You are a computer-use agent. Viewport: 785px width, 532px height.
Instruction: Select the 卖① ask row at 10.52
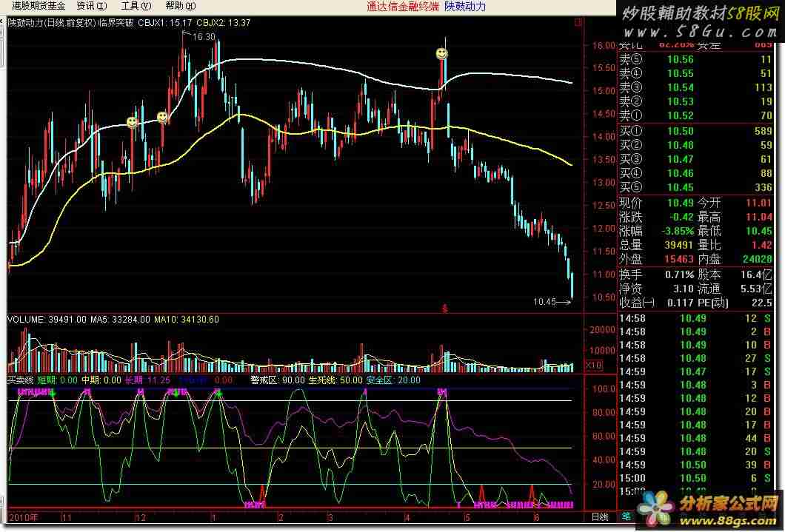click(x=696, y=115)
